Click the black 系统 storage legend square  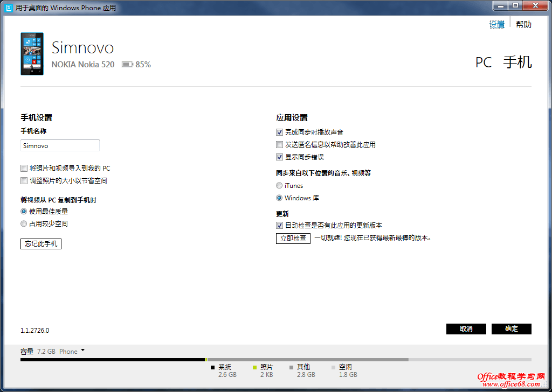[x=212, y=367]
